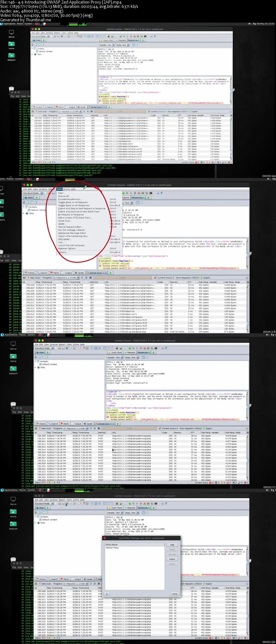Collapse the Contexts tree node in 00:02:12 frame
Screen dimensions: 276x644
coord(35,361)
